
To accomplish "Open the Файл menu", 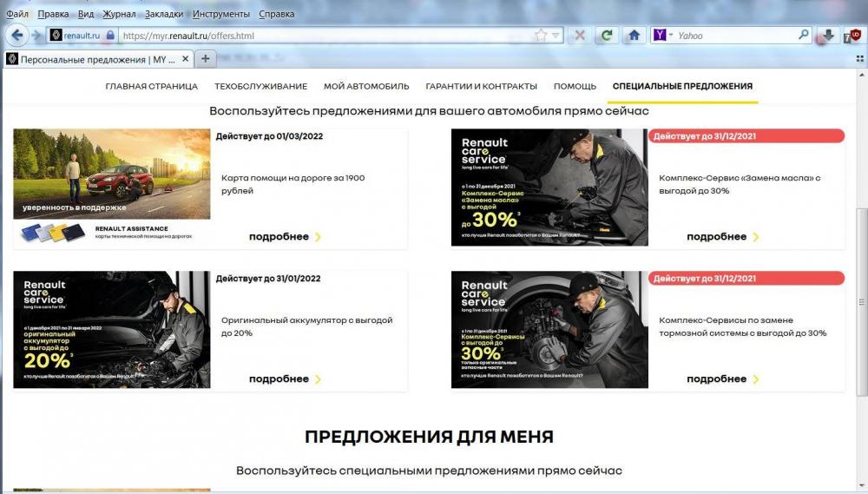I will [17, 14].
